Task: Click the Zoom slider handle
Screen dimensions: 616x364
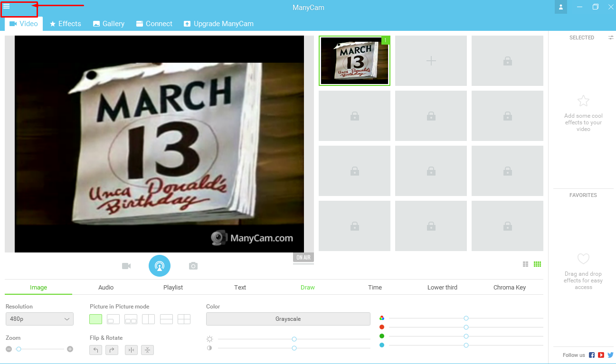Action: (x=19, y=349)
